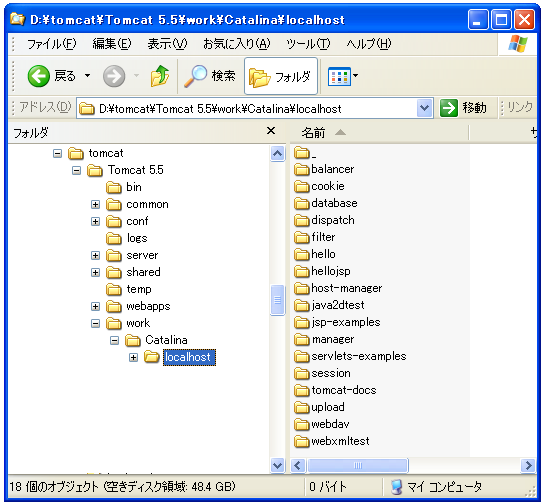The image size is (544, 504).
Task: Expand the shared tree node
Action: [x=95, y=272]
